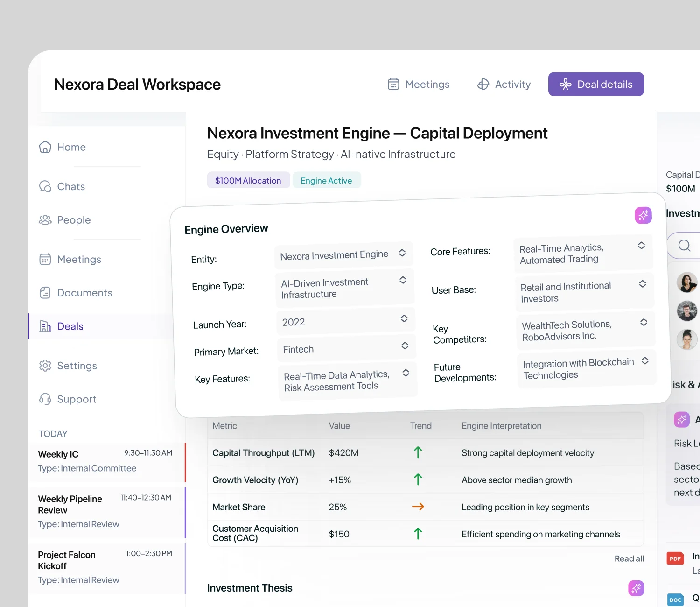Click the Documents file icon
This screenshot has height=607, width=700.
[x=45, y=293]
